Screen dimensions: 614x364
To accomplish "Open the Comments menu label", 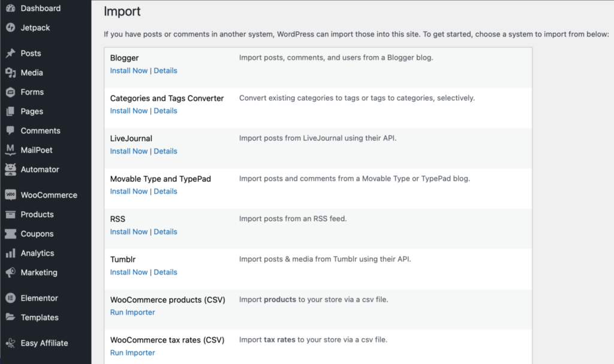I will point(40,131).
